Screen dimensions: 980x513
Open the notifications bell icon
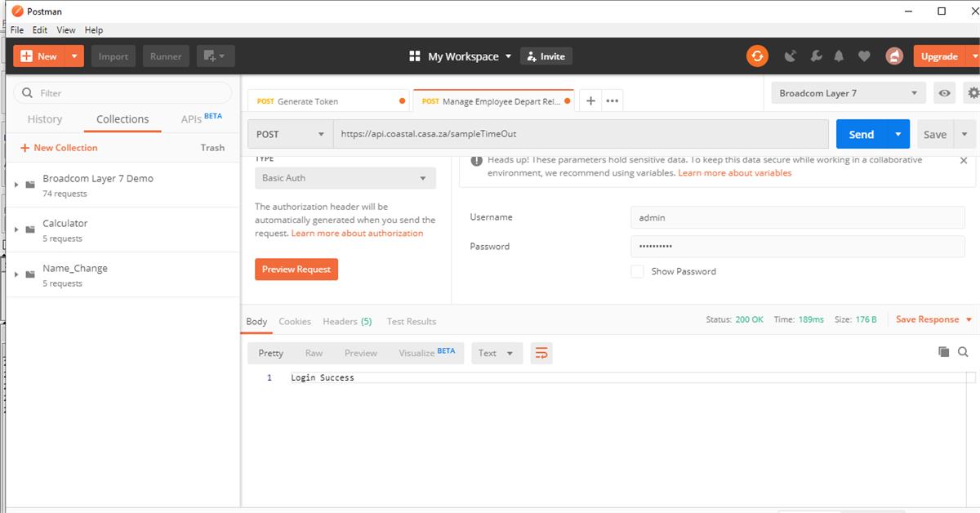840,56
